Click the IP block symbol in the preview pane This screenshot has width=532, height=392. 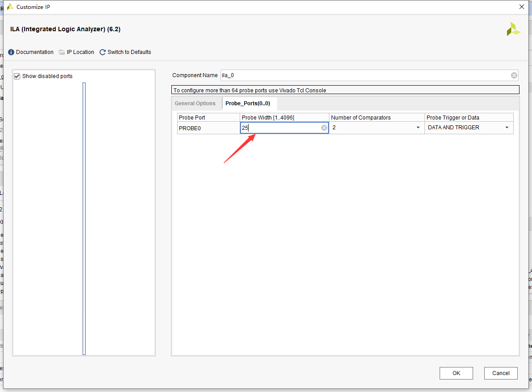(84, 219)
